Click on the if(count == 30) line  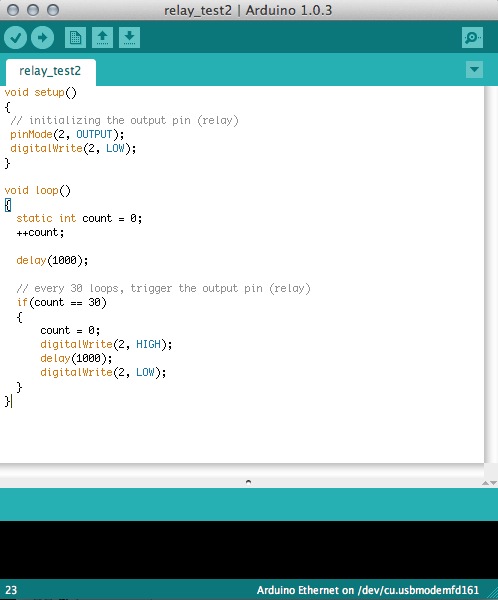click(x=61, y=303)
